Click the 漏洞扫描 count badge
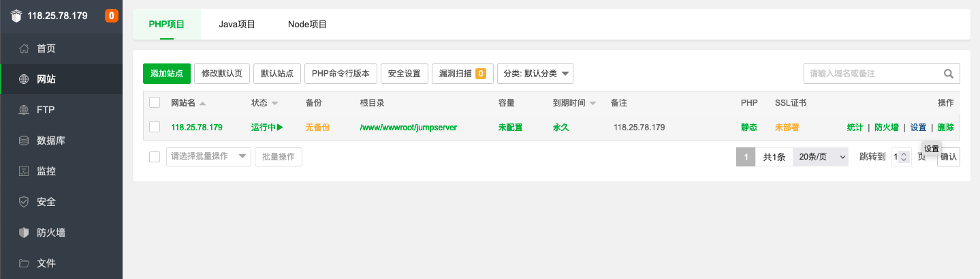Viewport: 980px width, 279px height. (481, 74)
